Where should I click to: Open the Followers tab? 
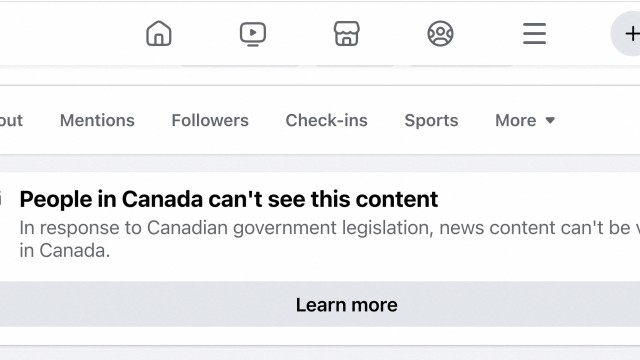(210, 120)
